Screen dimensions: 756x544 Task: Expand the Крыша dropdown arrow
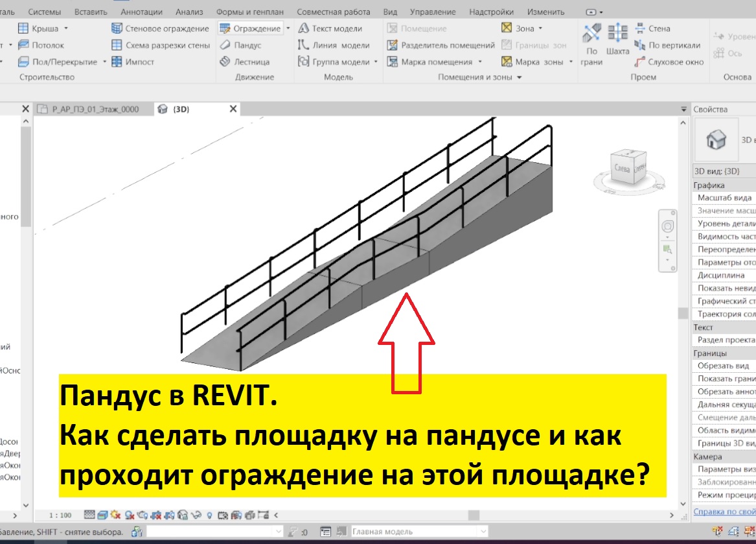click(x=66, y=29)
